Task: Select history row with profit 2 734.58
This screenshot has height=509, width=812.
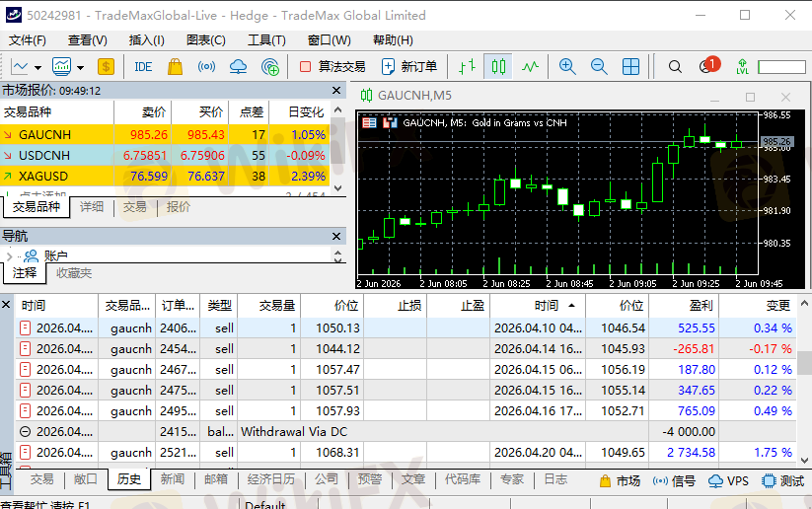Action: click(x=406, y=452)
